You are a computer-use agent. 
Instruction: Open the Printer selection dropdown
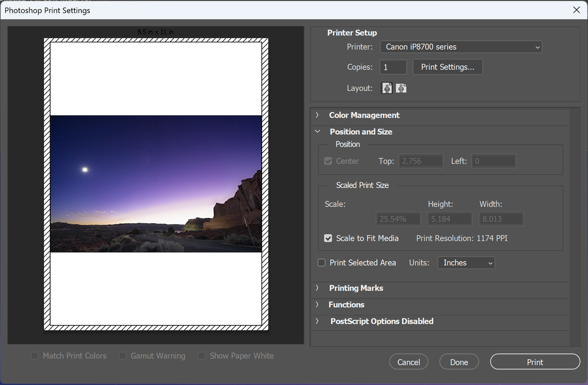coord(460,47)
